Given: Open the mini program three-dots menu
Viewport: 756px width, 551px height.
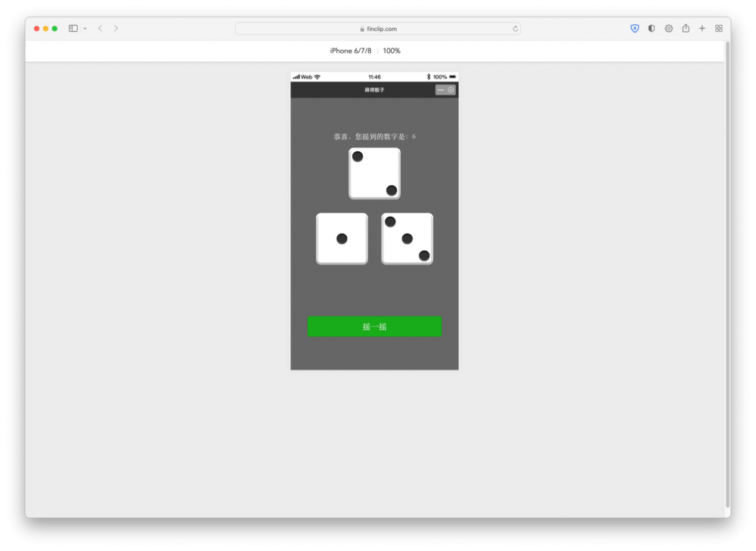Looking at the screenshot, I should [x=441, y=90].
